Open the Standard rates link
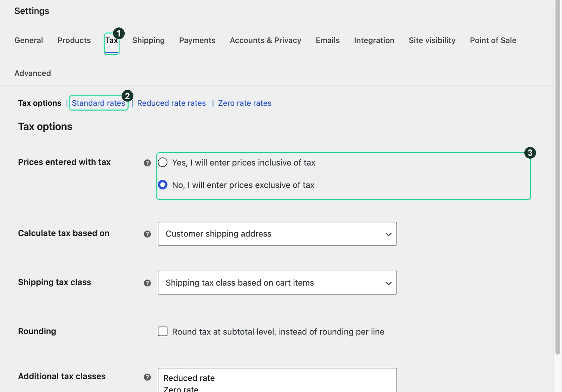Viewport: 562px width, 392px height. tap(98, 103)
